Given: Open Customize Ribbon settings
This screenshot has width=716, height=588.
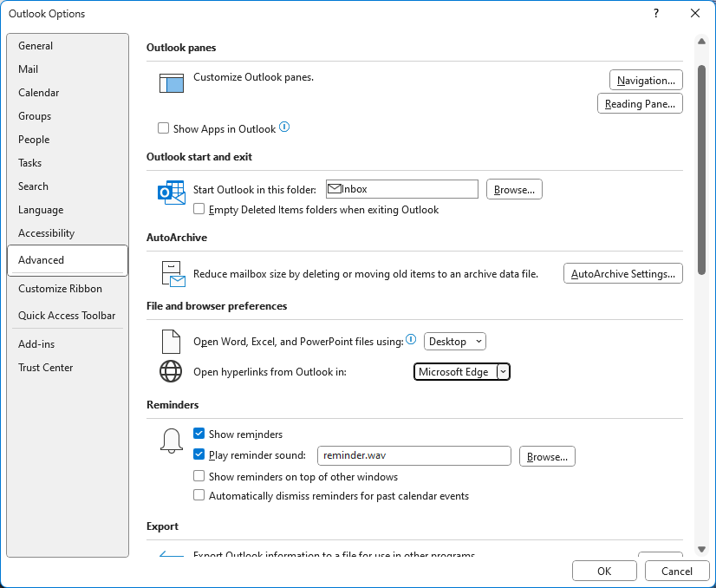Looking at the screenshot, I should (x=68, y=289).
